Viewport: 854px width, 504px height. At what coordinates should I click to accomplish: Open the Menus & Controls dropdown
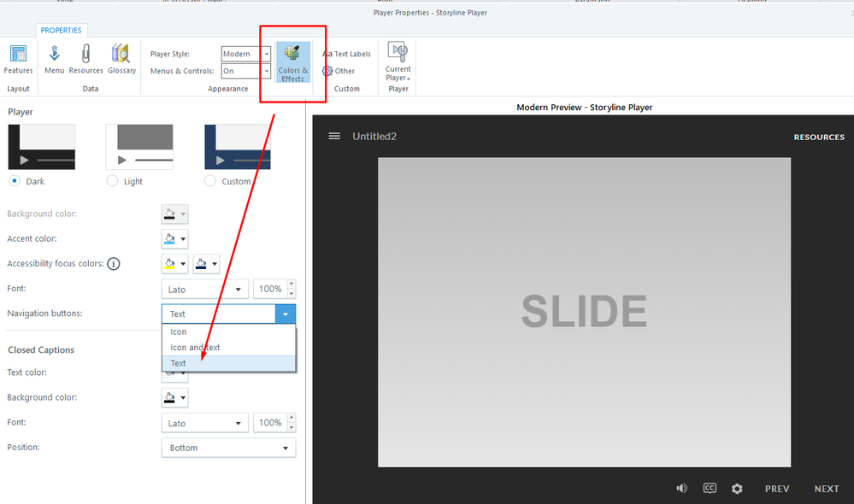(246, 71)
